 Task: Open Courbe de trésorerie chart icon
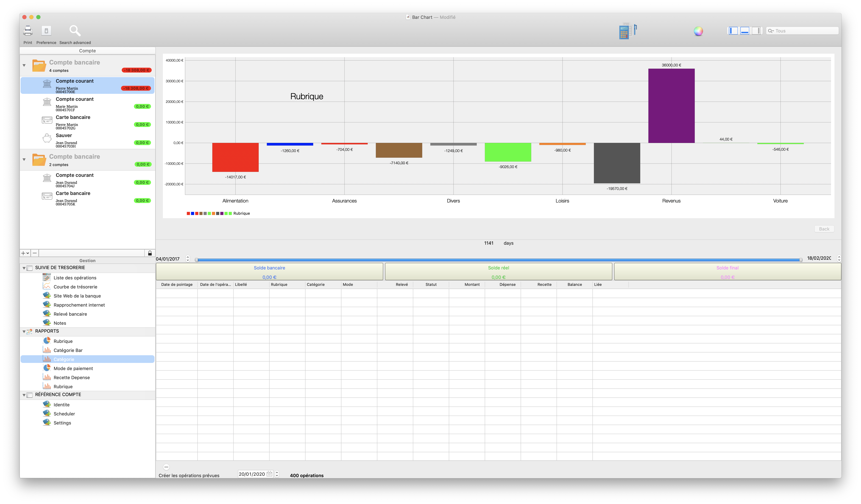click(46, 287)
